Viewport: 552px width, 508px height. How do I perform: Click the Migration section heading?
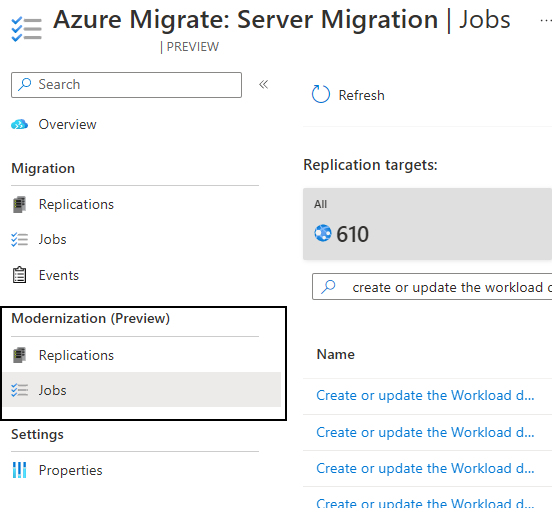point(43,169)
